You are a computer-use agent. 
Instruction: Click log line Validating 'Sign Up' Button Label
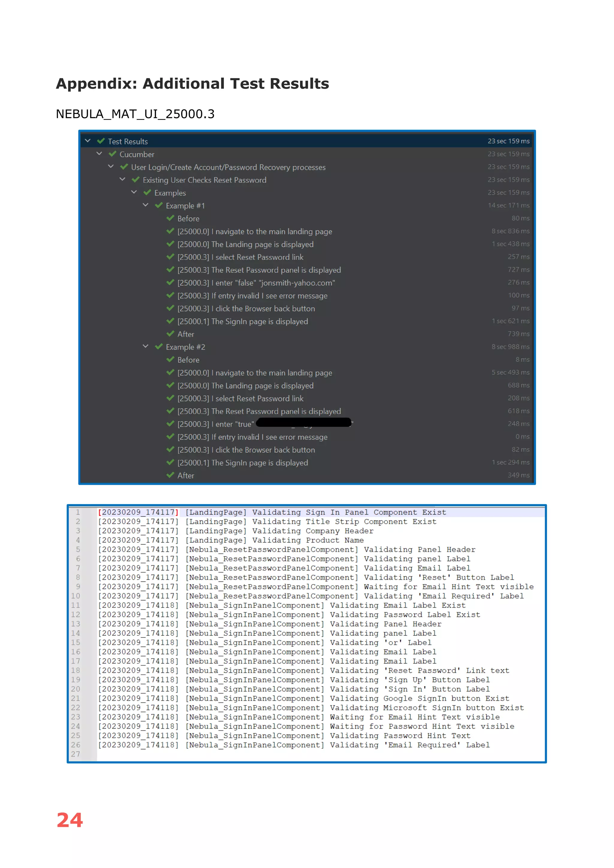pyautogui.click(x=294, y=680)
